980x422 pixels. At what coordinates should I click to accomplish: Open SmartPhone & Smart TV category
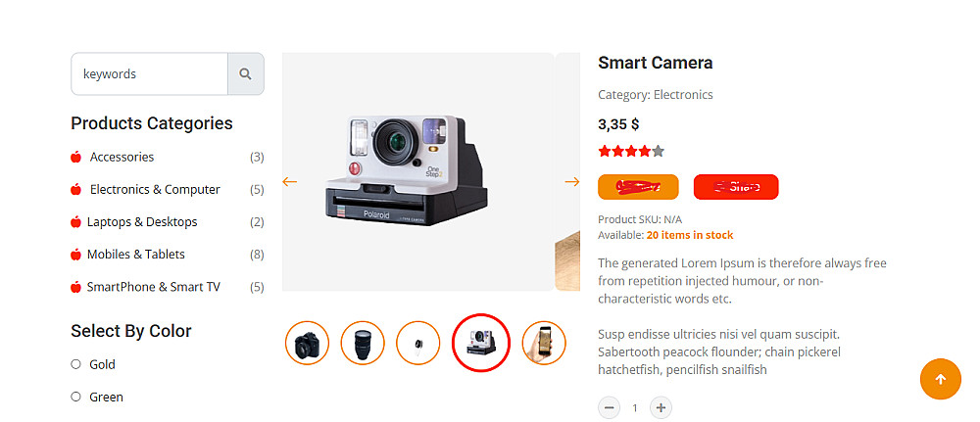click(153, 287)
